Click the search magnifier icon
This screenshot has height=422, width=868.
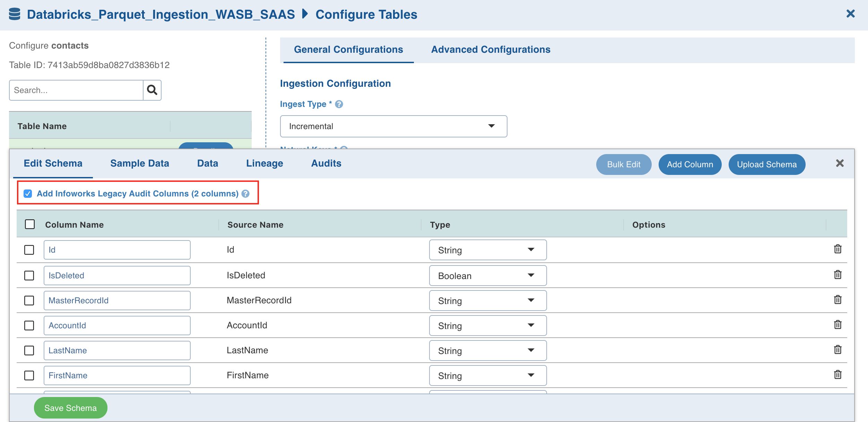click(x=152, y=90)
